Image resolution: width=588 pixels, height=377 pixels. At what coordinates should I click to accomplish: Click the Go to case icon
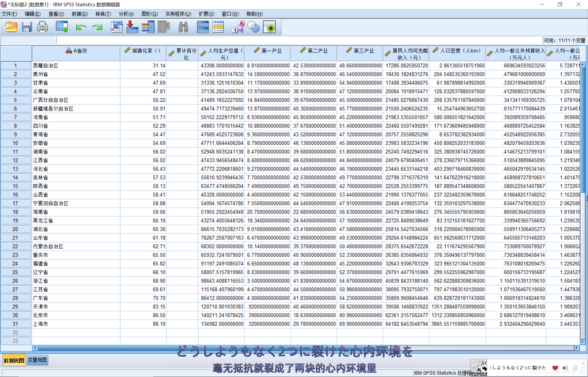[x=117, y=27]
